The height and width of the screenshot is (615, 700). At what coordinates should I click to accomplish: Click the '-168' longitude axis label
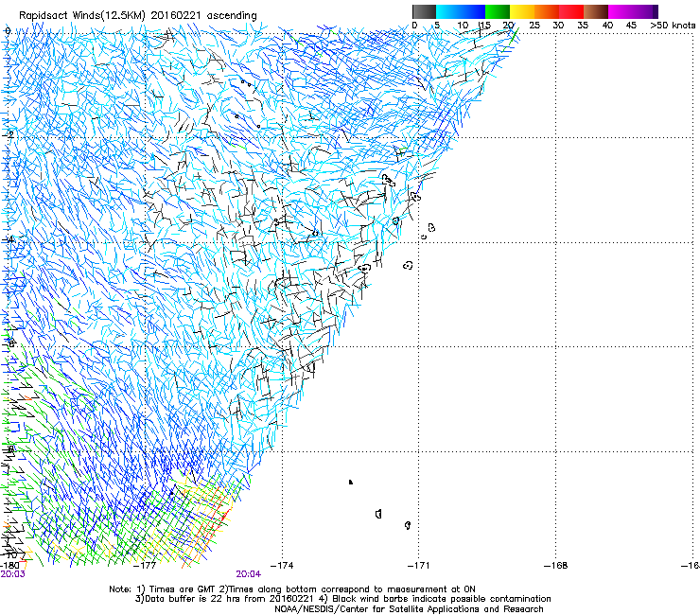[x=556, y=566]
